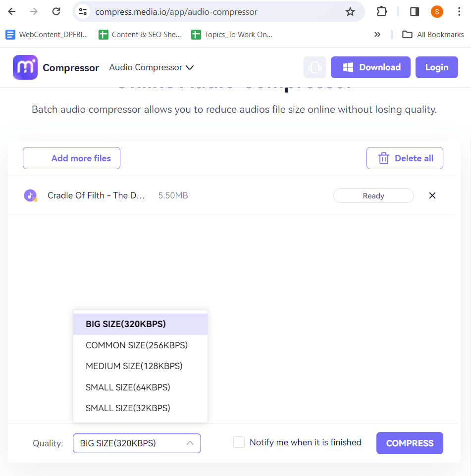Click the Media.io Compressor logo icon
Image resolution: width=471 pixels, height=476 pixels.
pos(25,67)
